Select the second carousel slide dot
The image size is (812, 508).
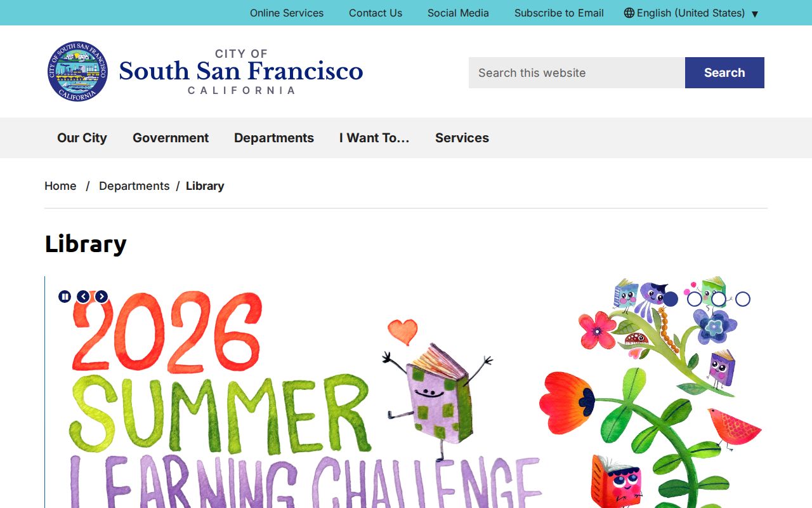pos(695,299)
